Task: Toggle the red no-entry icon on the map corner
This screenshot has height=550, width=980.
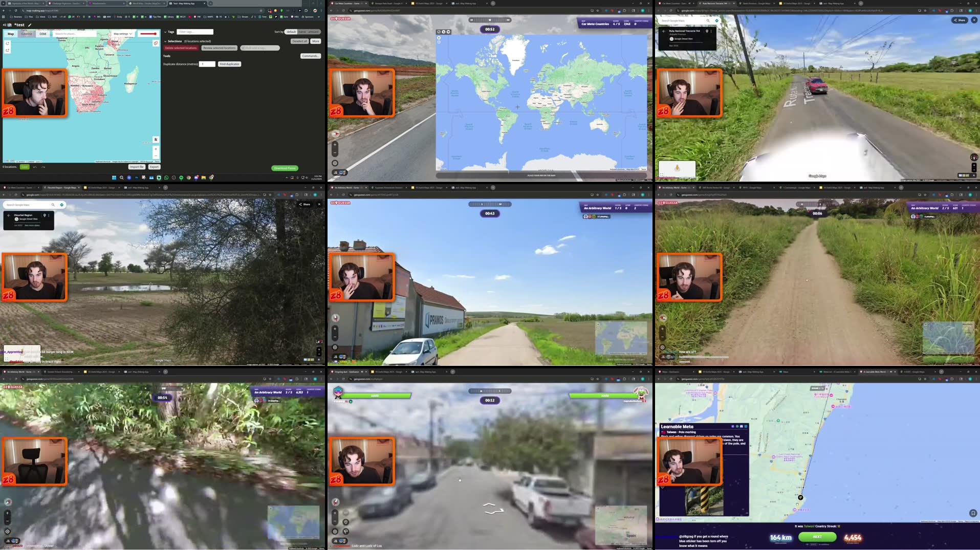Action: click(x=156, y=43)
